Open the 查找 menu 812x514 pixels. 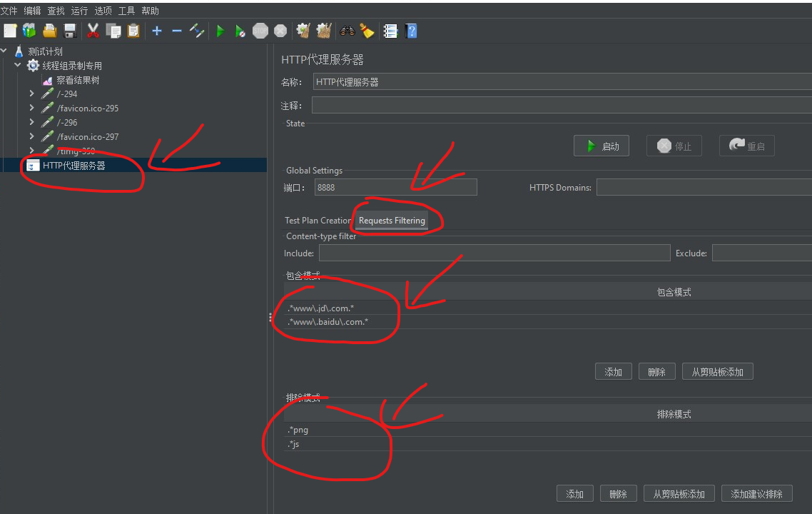click(56, 11)
